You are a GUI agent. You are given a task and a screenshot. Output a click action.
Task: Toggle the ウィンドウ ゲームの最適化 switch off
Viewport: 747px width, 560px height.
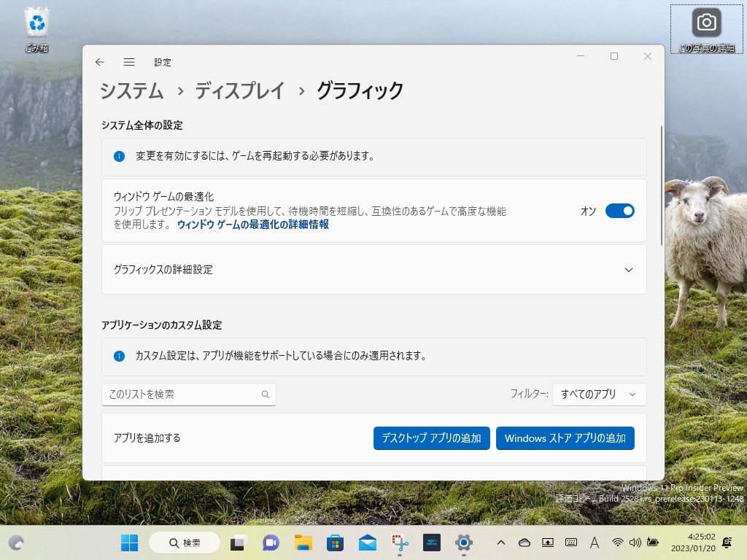[x=620, y=211]
